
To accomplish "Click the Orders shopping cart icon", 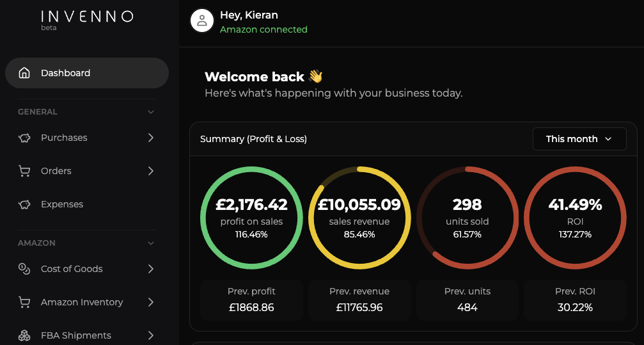I will click(x=24, y=171).
